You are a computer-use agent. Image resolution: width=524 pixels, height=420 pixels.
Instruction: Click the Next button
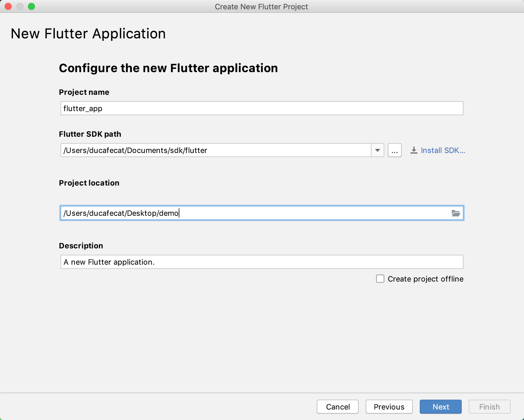pos(441,407)
